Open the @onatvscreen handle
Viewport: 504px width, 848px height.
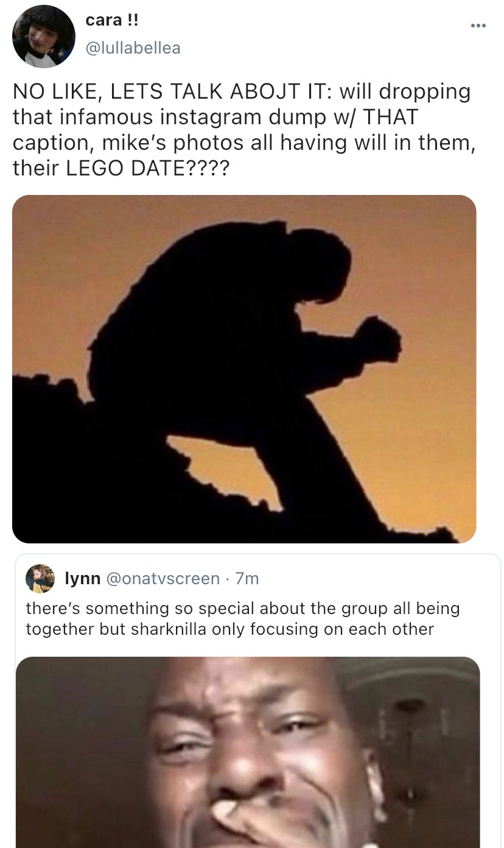coord(163,578)
